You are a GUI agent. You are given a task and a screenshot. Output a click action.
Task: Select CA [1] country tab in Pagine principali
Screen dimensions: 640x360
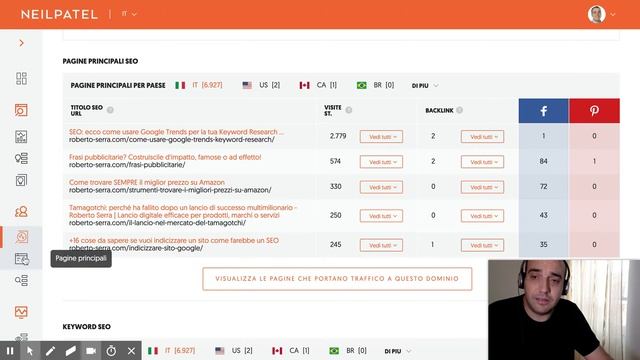point(318,85)
